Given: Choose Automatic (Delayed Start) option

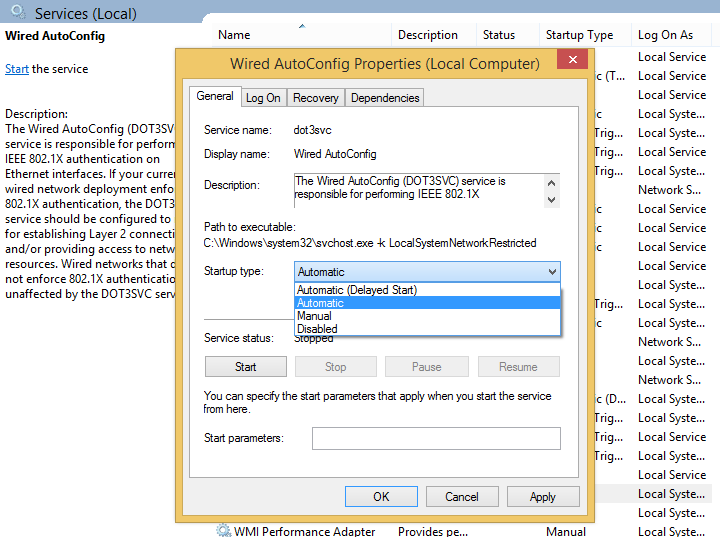Looking at the screenshot, I should (427, 290).
